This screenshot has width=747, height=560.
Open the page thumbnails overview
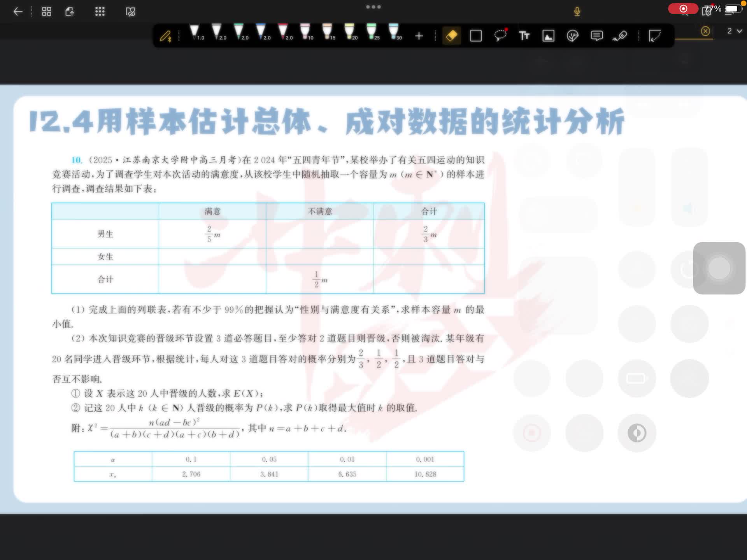click(47, 12)
